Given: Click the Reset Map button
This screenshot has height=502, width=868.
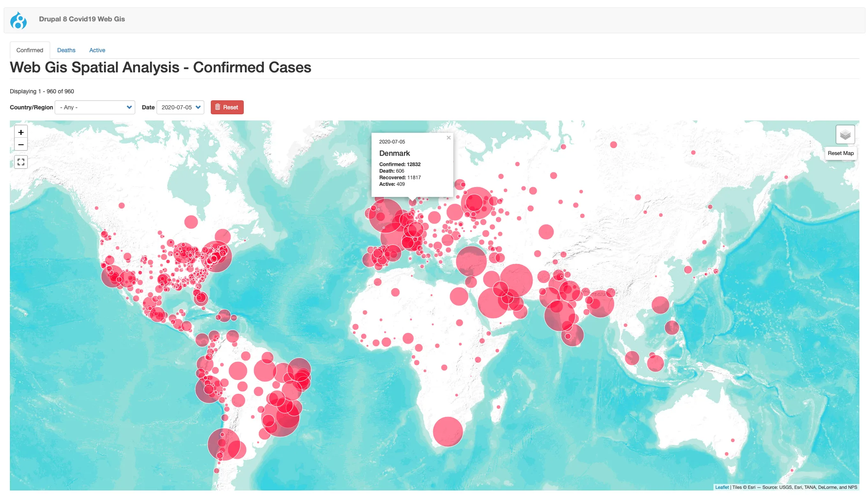Looking at the screenshot, I should [840, 153].
